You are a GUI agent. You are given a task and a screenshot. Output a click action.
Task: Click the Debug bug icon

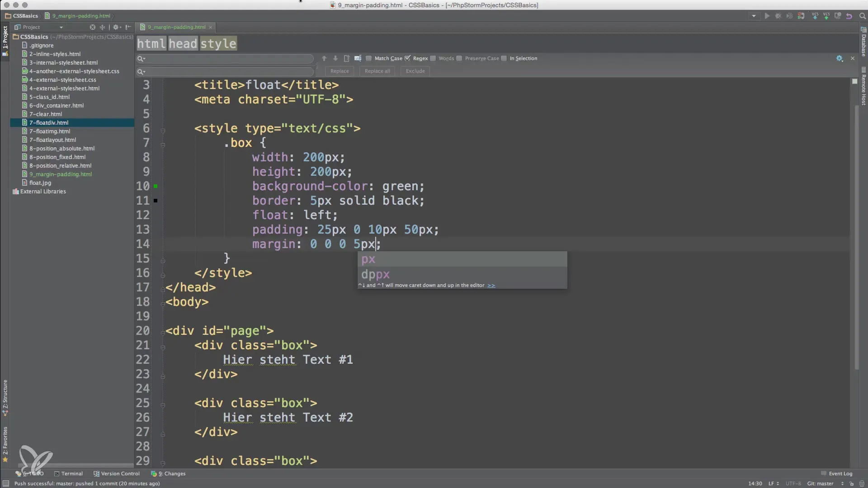(778, 16)
